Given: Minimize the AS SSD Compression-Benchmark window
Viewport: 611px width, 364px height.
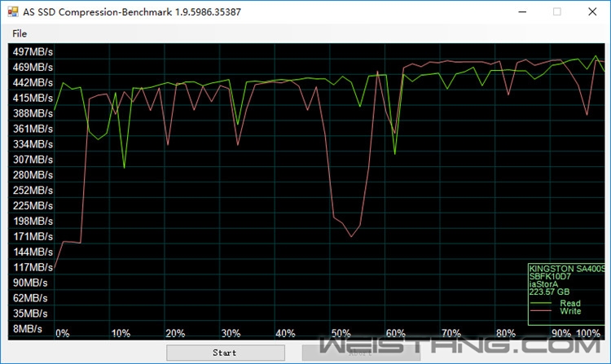Looking at the screenshot, I should click(x=521, y=11).
